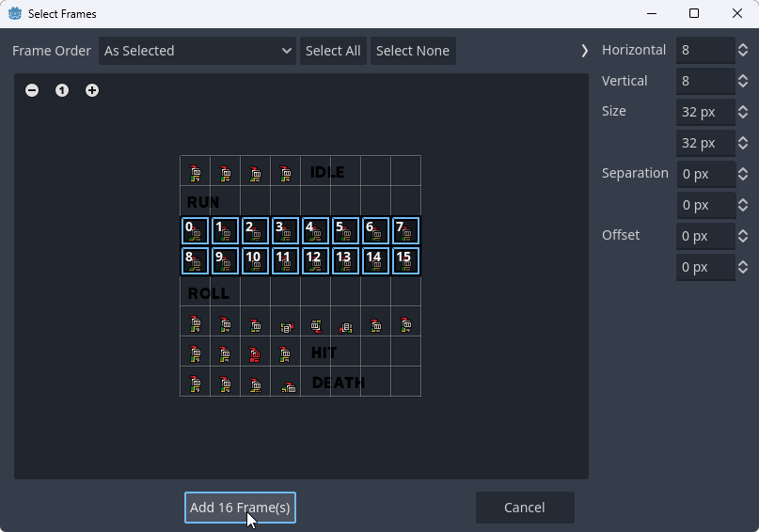The height and width of the screenshot is (532, 759).
Task: Select the first idle sprite frame
Action: 195,171
